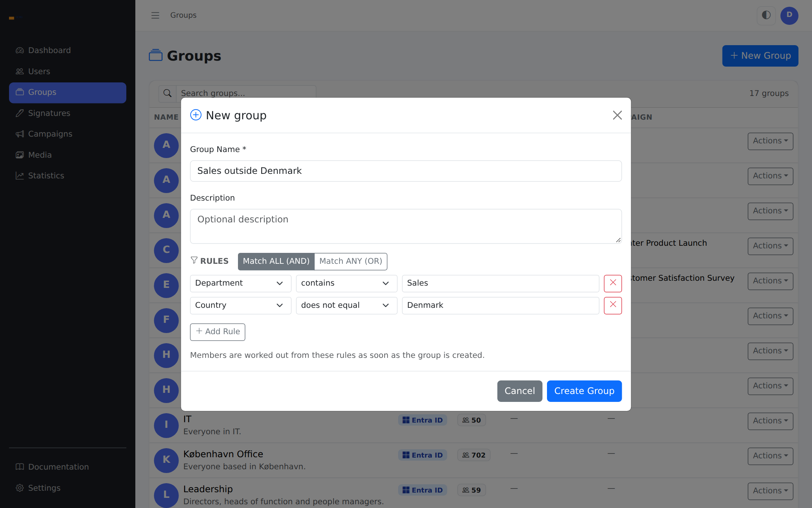Remove the Country does not equal Denmark rule
This screenshot has height=508, width=812.
tap(613, 305)
